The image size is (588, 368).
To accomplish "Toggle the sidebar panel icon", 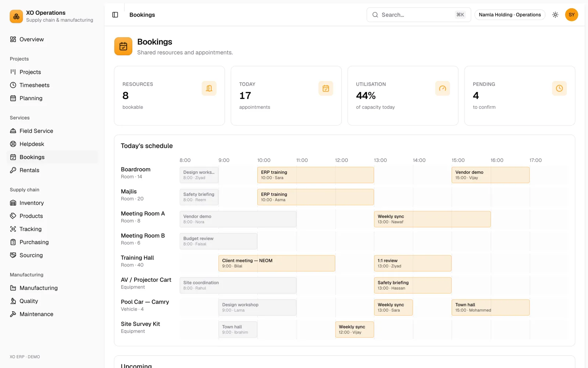I will point(115,15).
